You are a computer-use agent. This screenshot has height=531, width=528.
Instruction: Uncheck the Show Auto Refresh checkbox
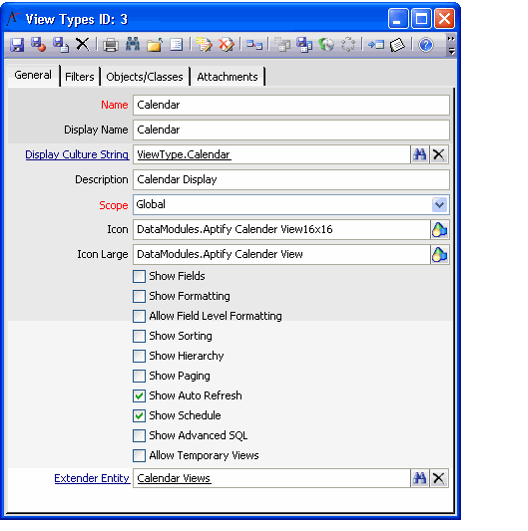pos(139,396)
